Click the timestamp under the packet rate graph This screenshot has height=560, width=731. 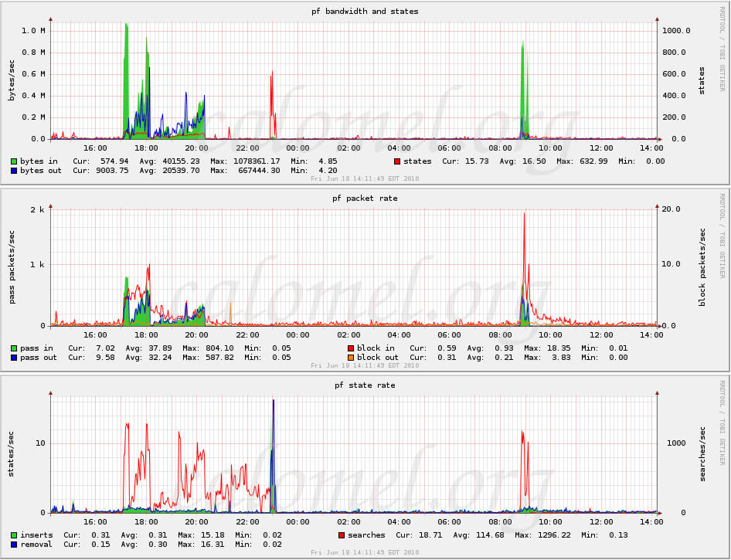pyautogui.click(x=365, y=365)
